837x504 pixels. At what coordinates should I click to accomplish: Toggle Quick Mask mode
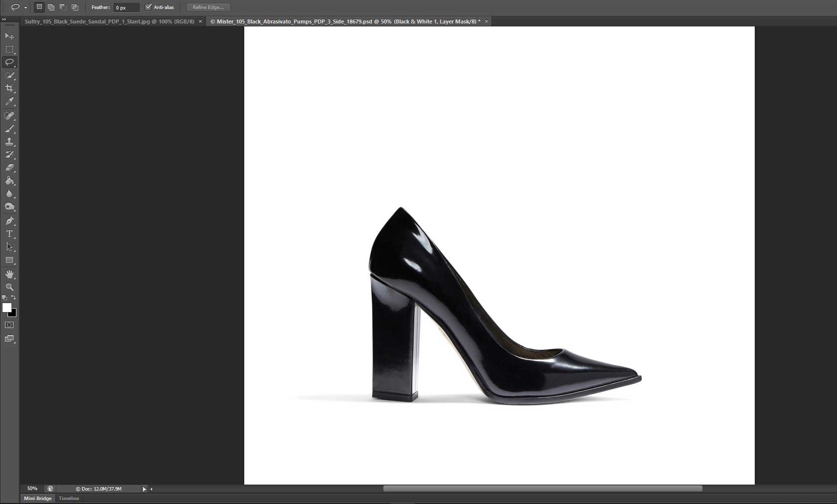coord(9,325)
